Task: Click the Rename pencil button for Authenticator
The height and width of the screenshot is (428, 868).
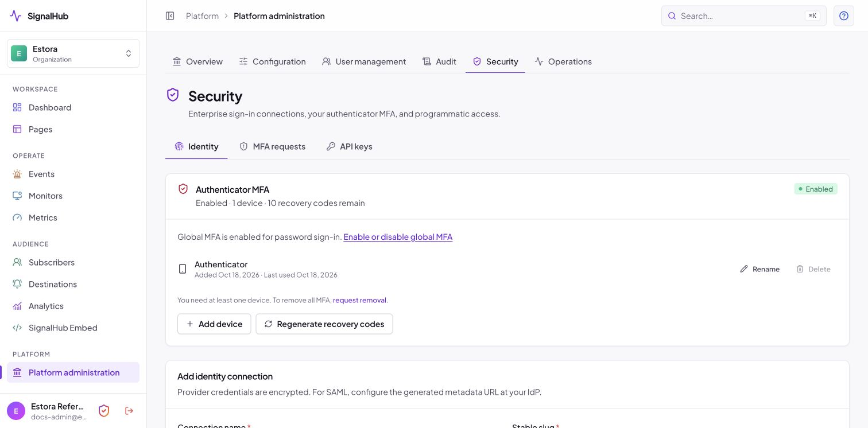Action: pyautogui.click(x=760, y=269)
